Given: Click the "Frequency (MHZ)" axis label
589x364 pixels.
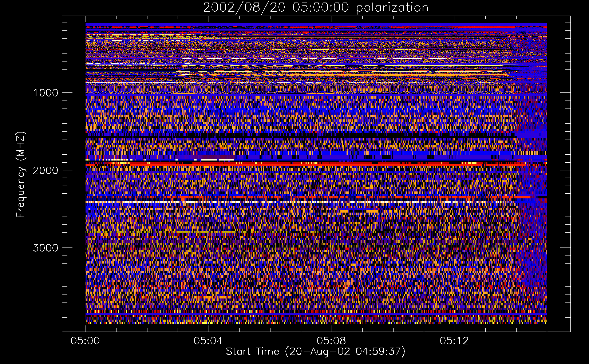Looking at the screenshot, I should coord(20,175).
